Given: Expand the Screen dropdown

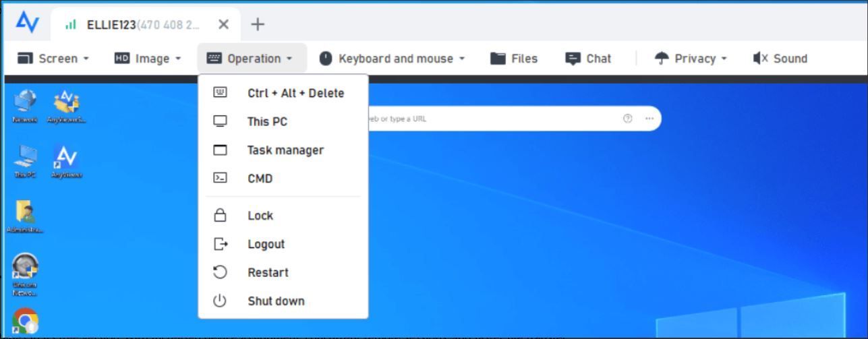Looking at the screenshot, I should coord(53,59).
